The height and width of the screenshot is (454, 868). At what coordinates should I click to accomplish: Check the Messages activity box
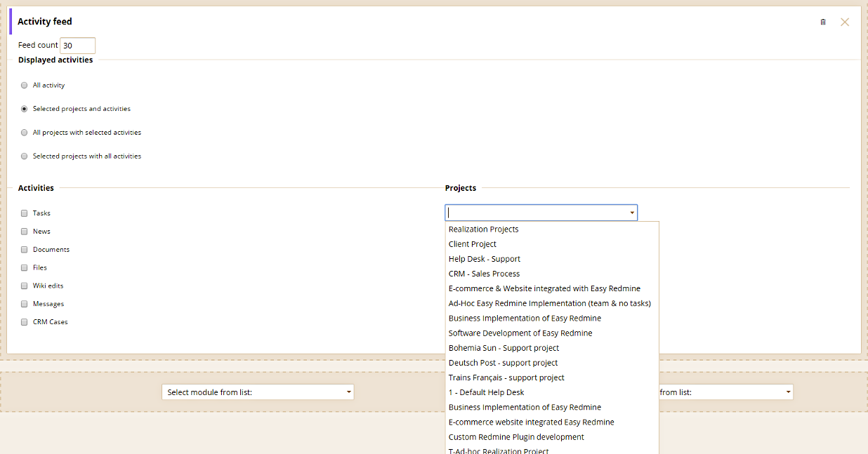25,304
